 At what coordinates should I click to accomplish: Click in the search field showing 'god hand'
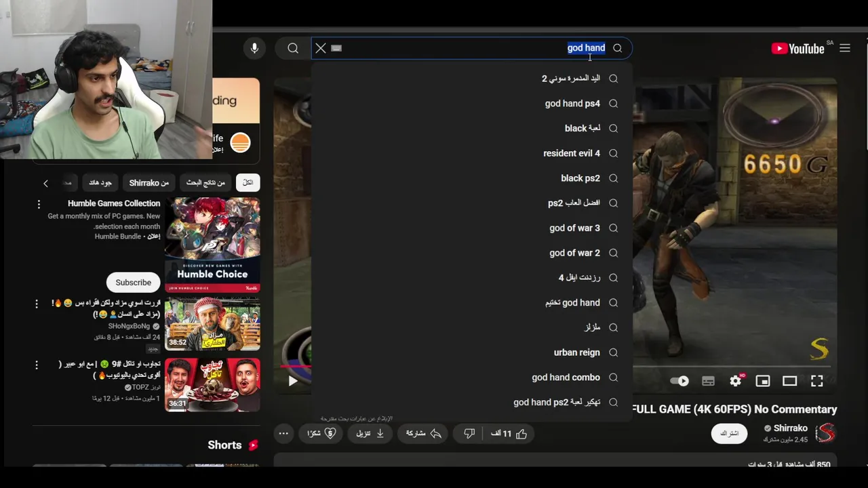pyautogui.click(x=471, y=48)
